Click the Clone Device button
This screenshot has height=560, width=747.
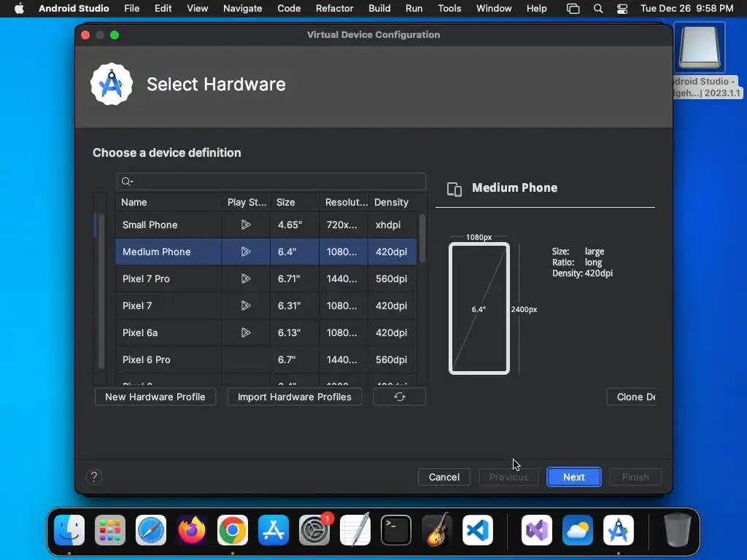[631, 397]
